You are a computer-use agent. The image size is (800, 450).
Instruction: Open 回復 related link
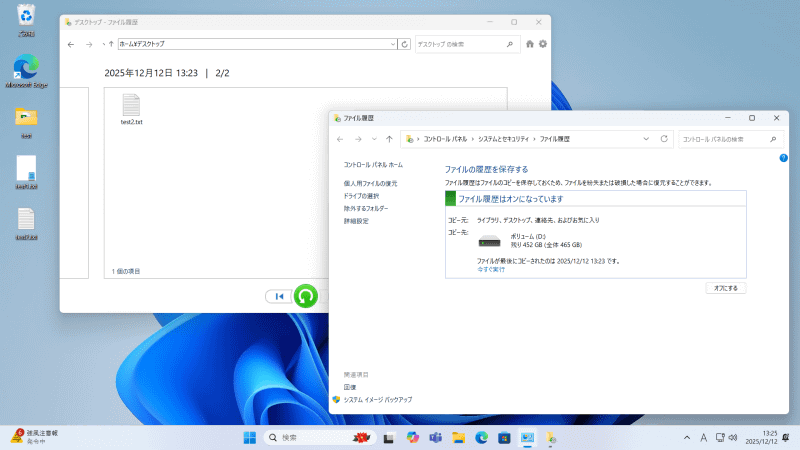349,388
